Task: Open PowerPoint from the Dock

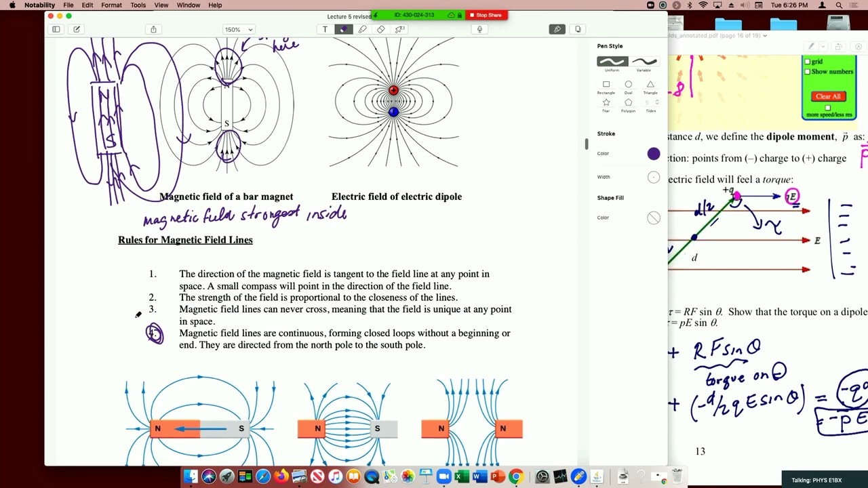Action: tap(498, 476)
